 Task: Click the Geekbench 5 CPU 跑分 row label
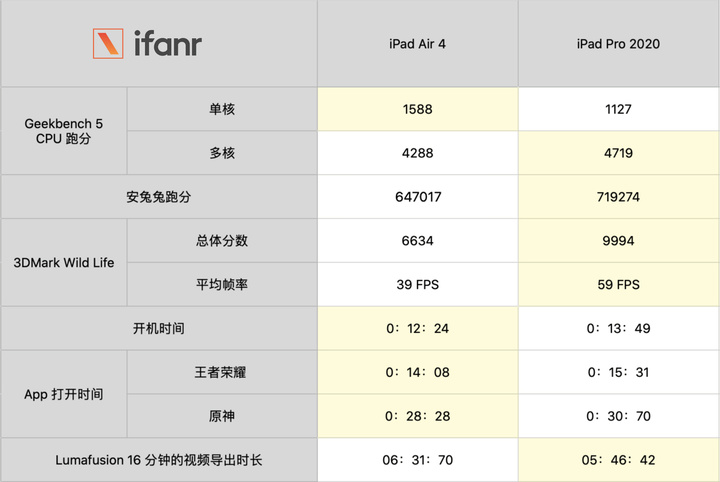pos(64,132)
